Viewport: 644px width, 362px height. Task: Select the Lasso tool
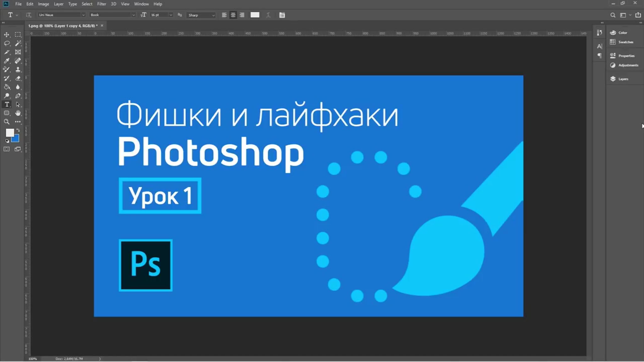click(x=7, y=43)
